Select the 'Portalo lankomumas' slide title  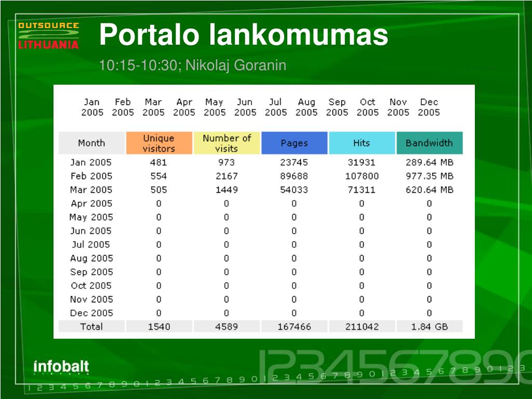tap(243, 34)
